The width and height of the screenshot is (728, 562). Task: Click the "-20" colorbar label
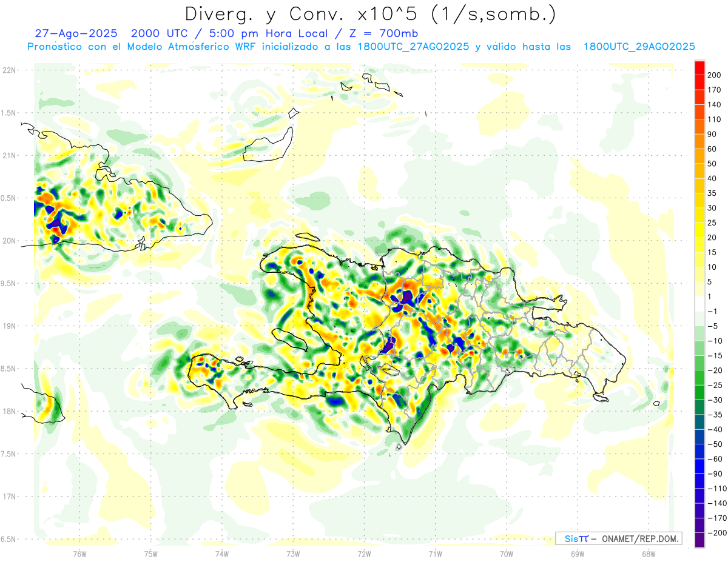point(716,370)
